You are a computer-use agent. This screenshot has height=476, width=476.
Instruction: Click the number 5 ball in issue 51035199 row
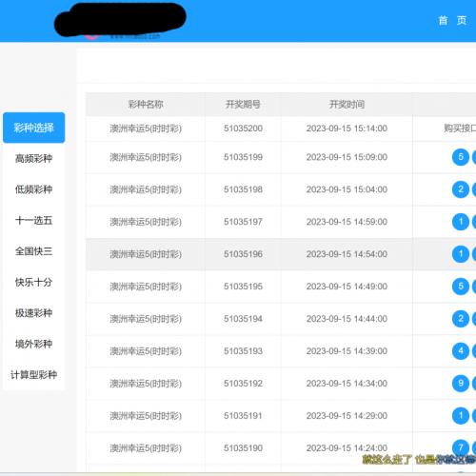coord(461,157)
